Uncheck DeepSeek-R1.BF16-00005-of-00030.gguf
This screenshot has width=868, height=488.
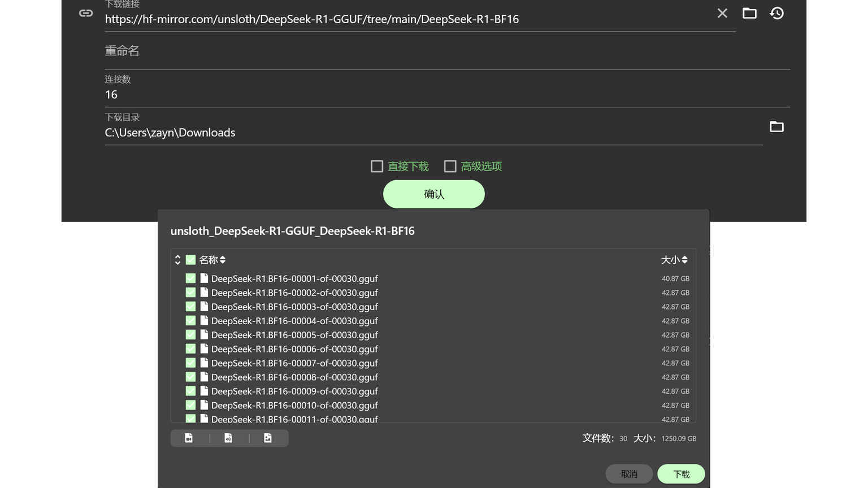(190, 335)
